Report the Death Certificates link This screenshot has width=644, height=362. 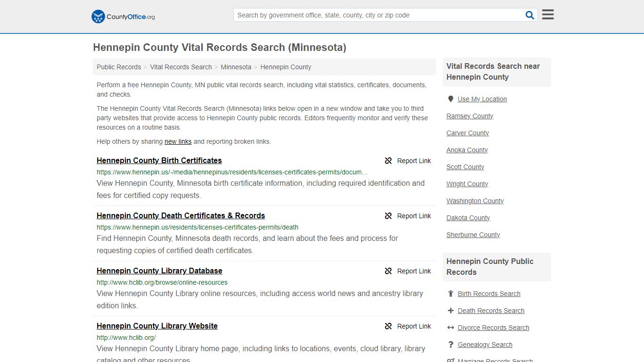(x=408, y=216)
